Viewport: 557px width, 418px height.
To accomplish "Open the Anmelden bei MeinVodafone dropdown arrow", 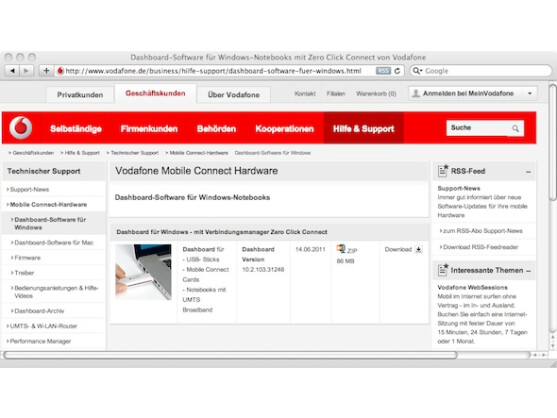I will point(530,93).
